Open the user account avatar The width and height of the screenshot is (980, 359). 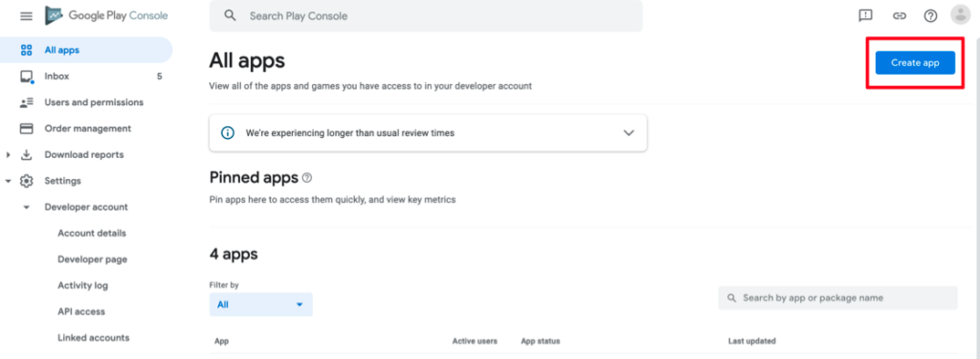click(960, 15)
